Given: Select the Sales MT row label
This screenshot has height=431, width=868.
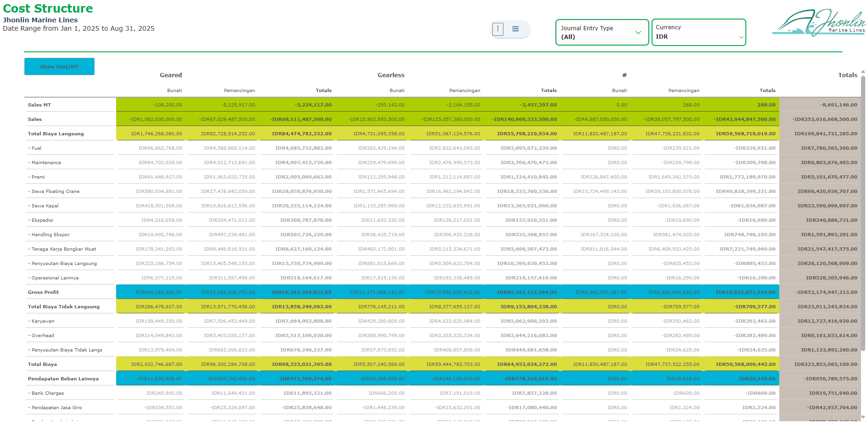Looking at the screenshot, I should [x=39, y=105].
